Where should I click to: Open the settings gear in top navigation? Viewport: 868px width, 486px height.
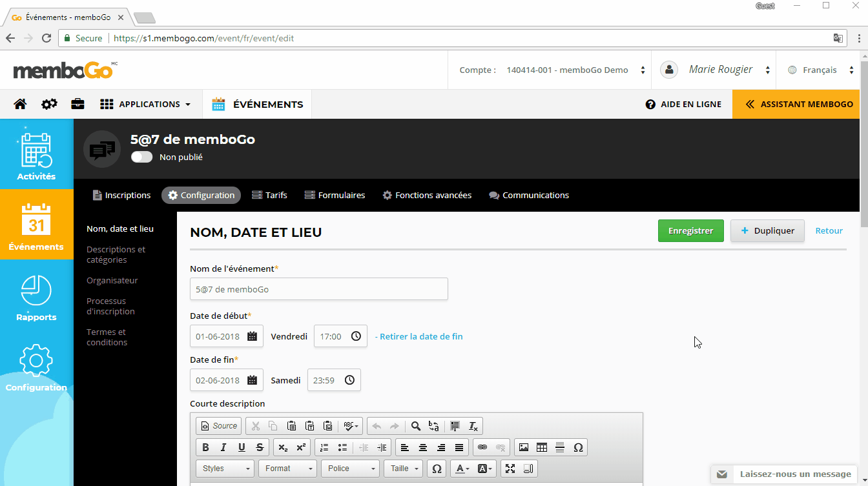coord(49,104)
